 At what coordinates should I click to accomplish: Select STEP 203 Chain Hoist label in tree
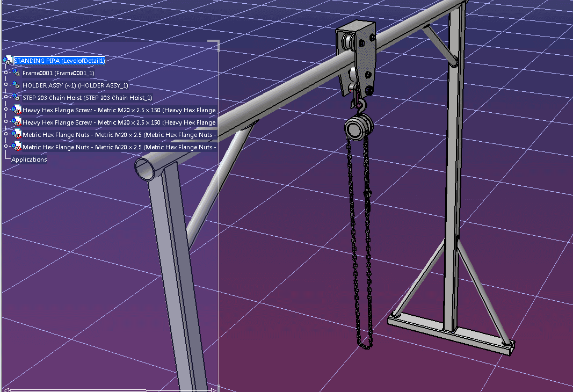click(88, 98)
